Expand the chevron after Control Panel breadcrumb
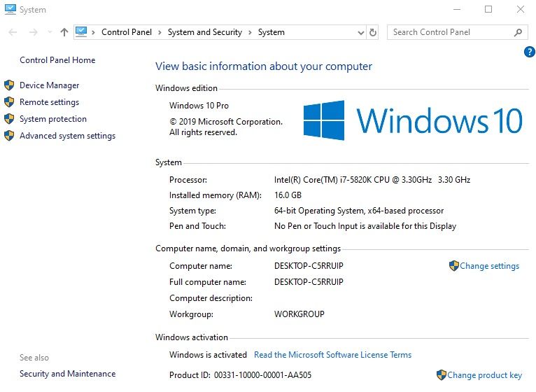Screen dimensions: 536x392 pyautogui.click(x=160, y=32)
